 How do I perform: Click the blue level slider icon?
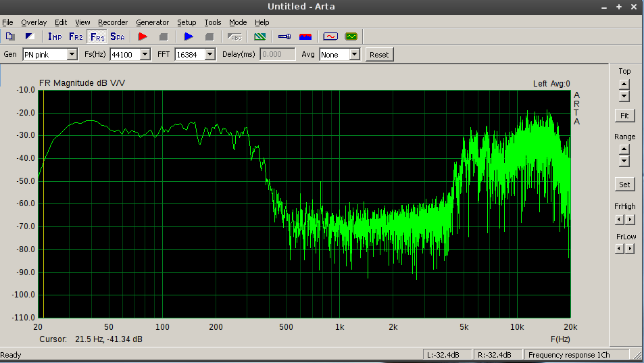284,37
